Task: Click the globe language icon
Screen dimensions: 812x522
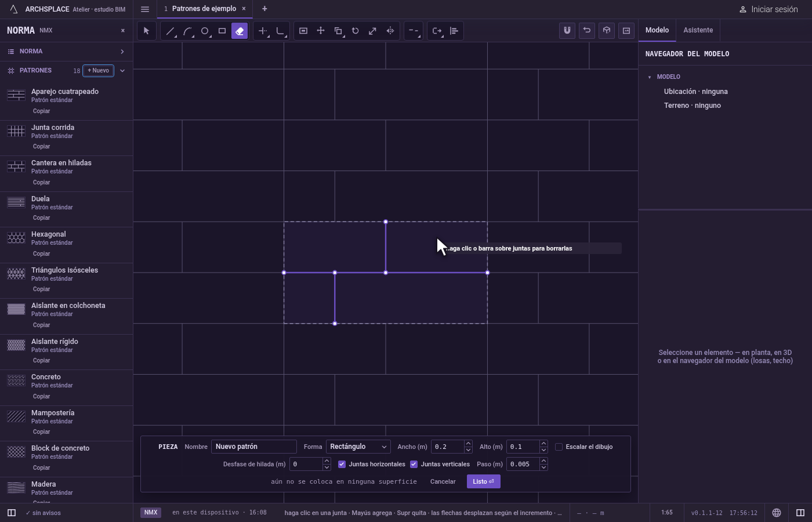Action: click(777, 513)
